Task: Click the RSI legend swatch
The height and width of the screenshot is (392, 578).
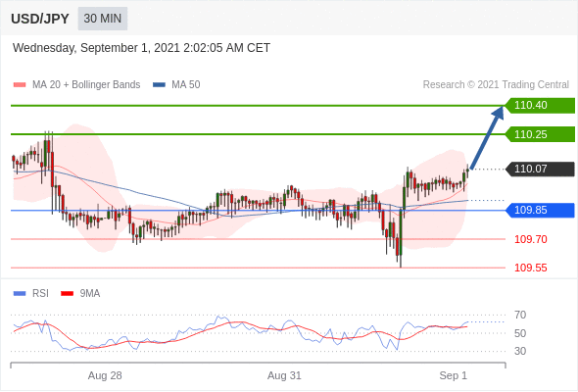Action: tap(20, 294)
